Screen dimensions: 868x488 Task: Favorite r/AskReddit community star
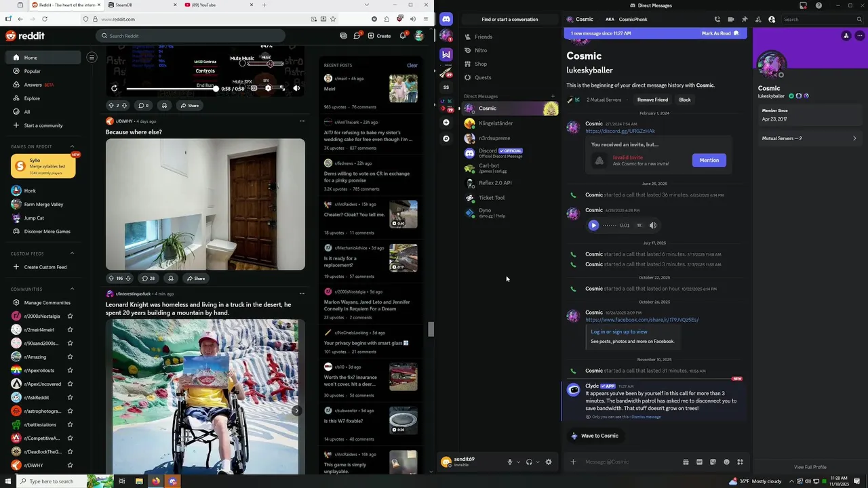pos(70,398)
